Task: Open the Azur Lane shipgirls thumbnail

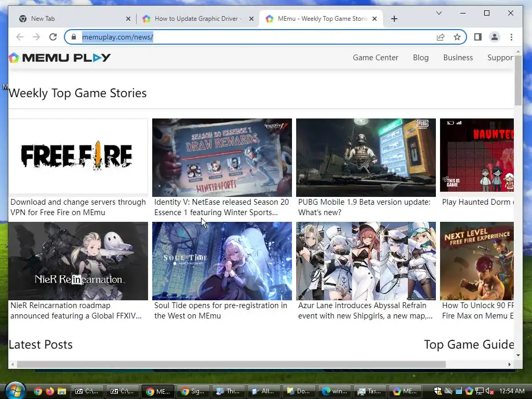Action: point(366,261)
